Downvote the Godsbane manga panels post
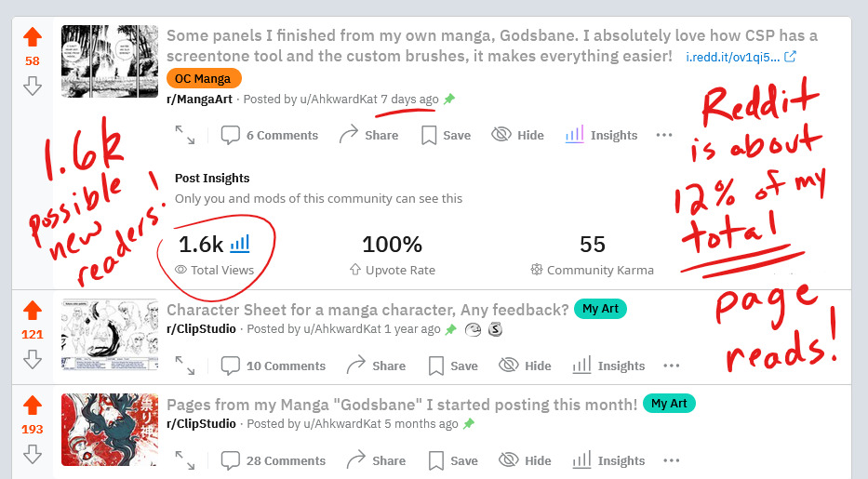This screenshot has width=868, height=479. (x=33, y=86)
